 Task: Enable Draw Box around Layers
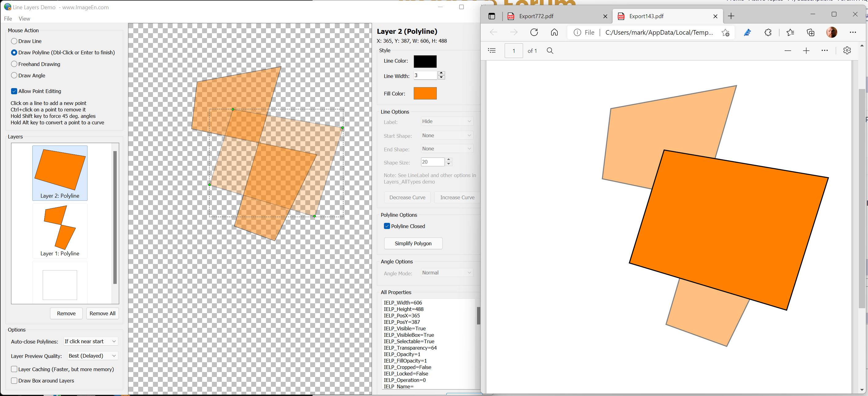pos(14,381)
